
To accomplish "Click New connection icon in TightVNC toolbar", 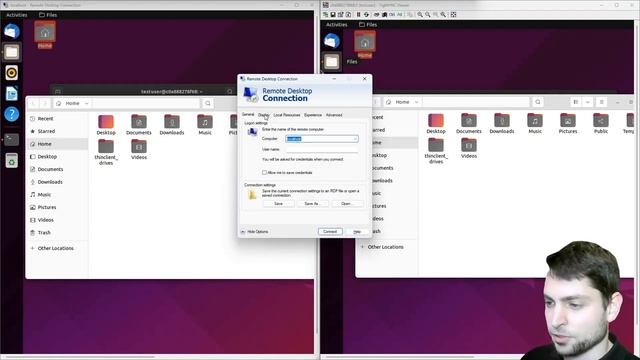I will click(325, 15).
